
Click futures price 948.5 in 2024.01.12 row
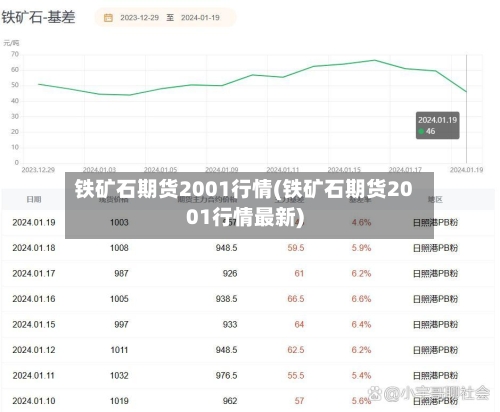(x=226, y=350)
